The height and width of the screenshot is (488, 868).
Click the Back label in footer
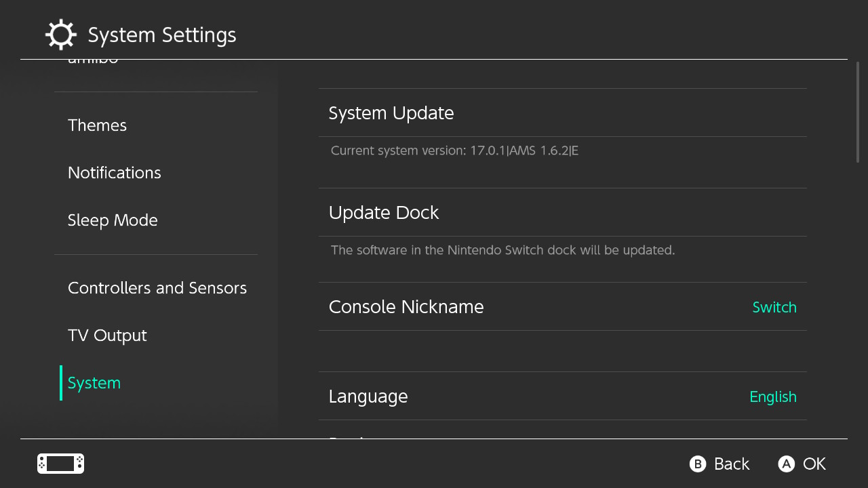click(x=732, y=464)
